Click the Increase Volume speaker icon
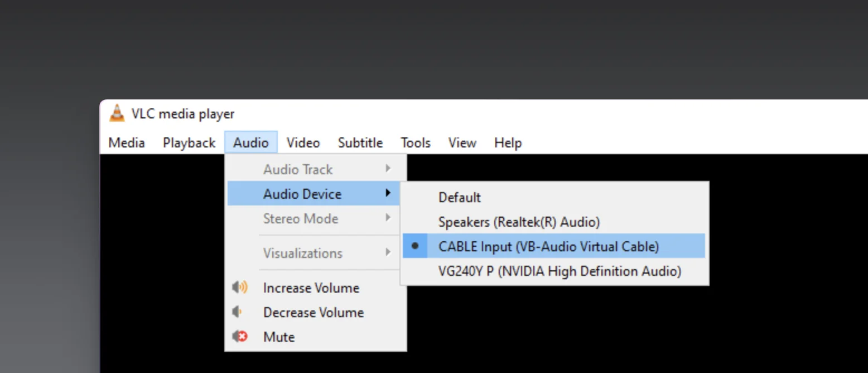868x373 pixels. tap(240, 288)
